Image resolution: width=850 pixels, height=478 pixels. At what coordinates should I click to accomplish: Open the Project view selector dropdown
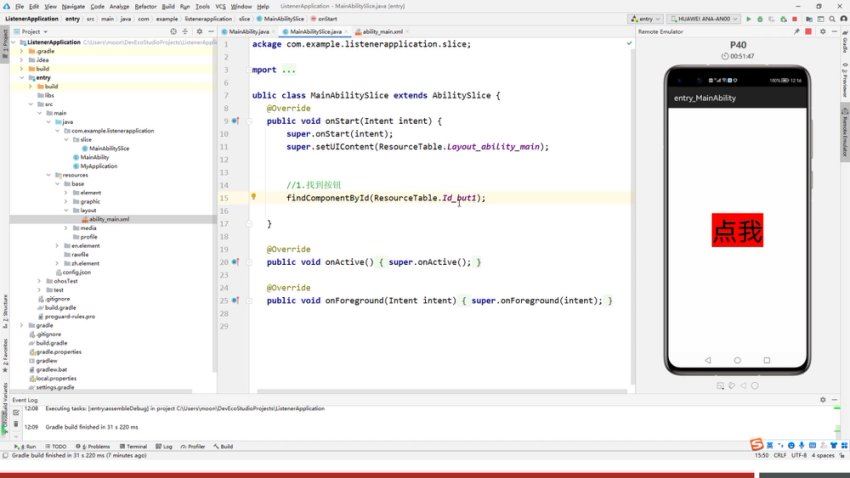30,32
